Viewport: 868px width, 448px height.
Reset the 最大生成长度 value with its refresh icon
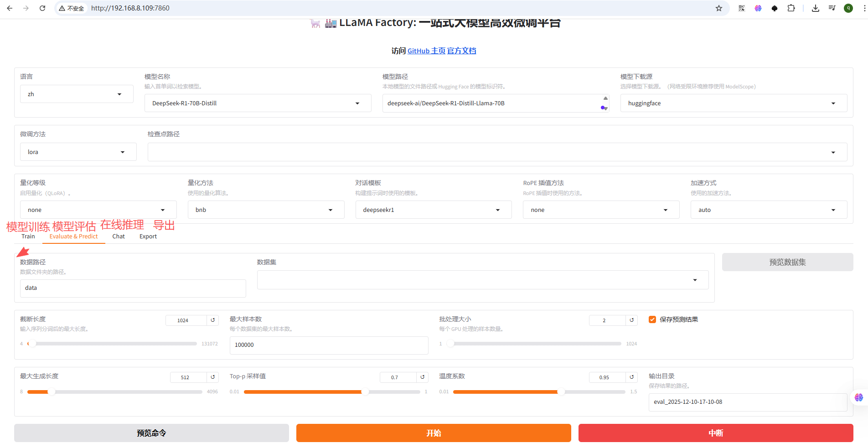(x=213, y=377)
